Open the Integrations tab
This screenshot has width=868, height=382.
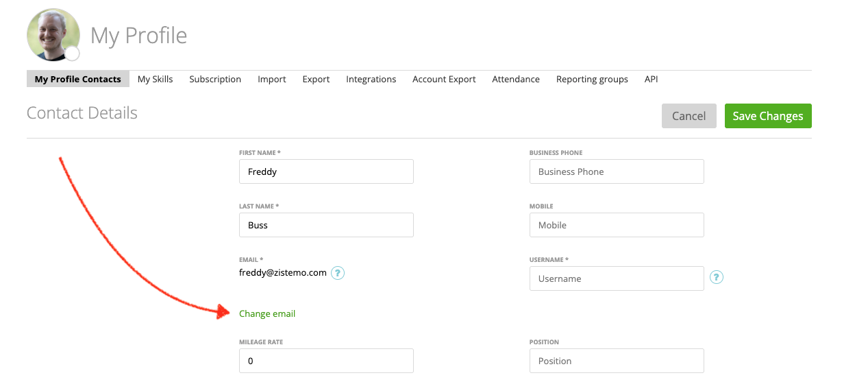371,80
